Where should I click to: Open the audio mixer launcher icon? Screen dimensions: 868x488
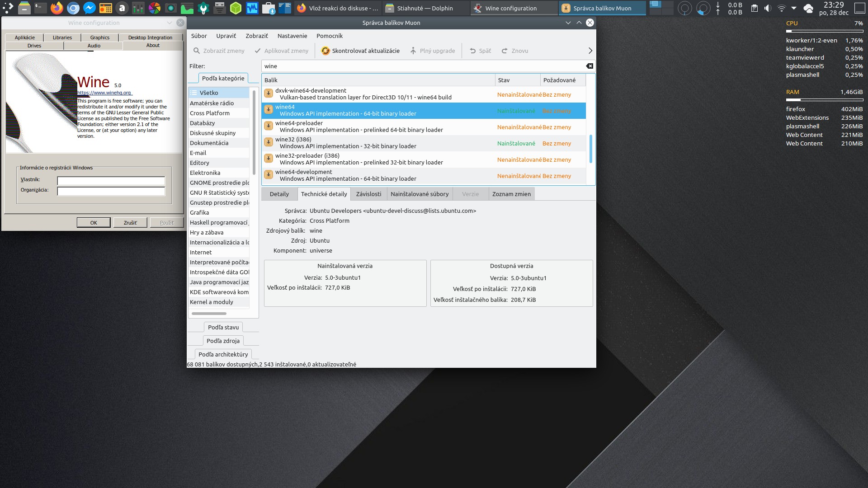(x=138, y=8)
